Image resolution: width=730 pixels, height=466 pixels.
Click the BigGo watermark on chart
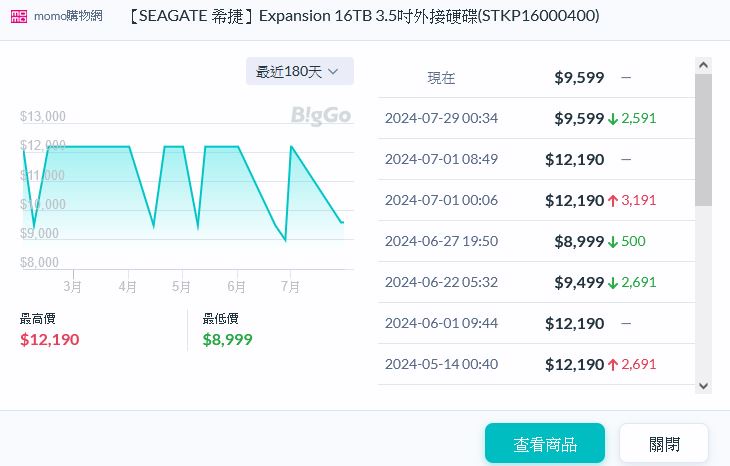tap(321, 116)
